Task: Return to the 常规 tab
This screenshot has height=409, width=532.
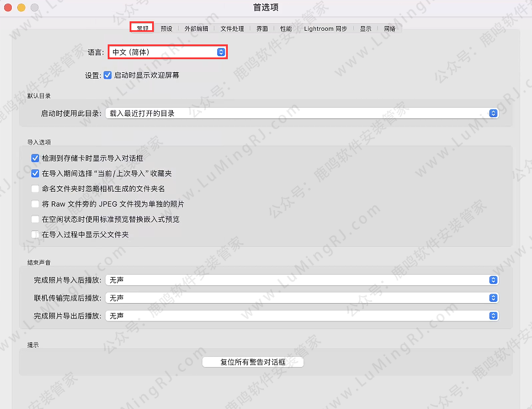Action: tap(141, 27)
